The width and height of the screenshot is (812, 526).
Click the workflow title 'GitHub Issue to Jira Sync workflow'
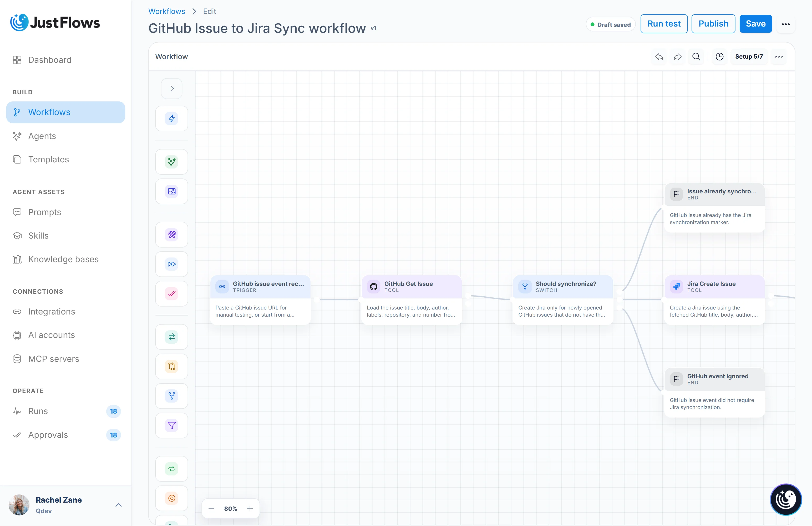click(x=257, y=28)
